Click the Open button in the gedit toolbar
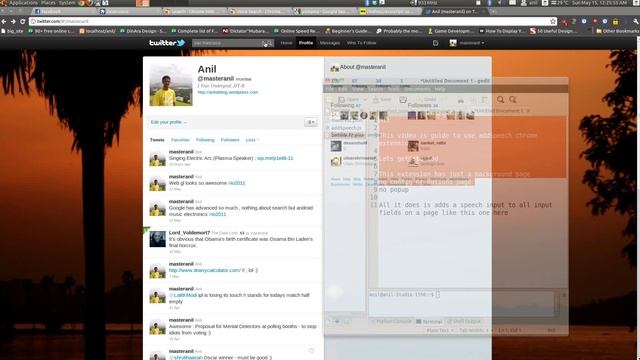Viewport: 640px width, 360px height. pos(349,100)
